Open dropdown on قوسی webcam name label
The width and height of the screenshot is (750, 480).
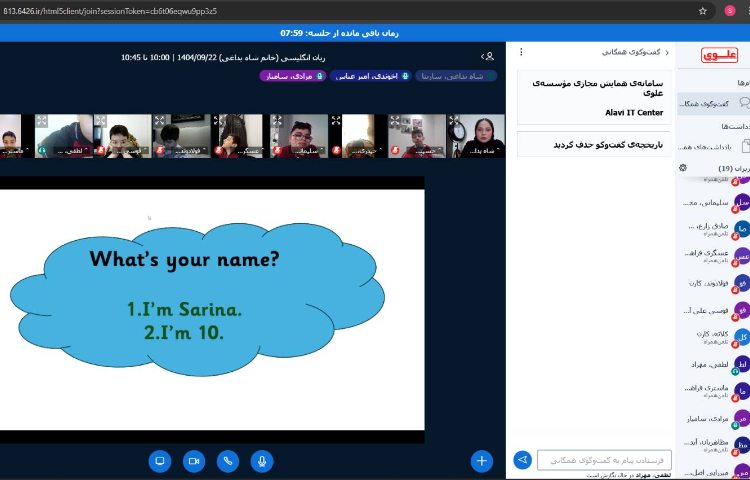pyautogui.click(x=130, y=151)
